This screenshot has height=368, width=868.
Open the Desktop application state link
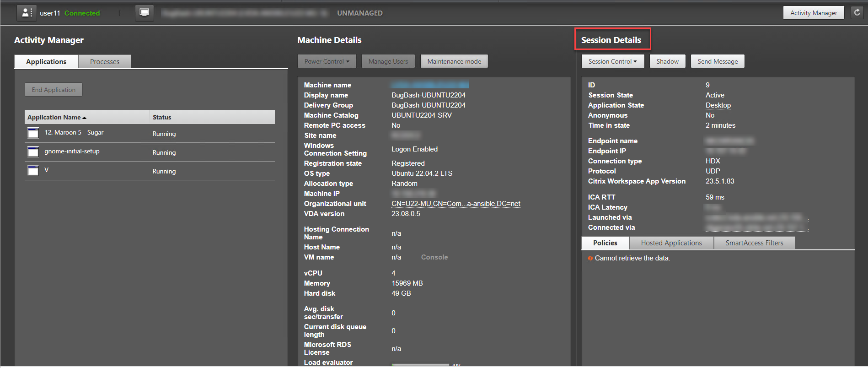click(718, 105)
